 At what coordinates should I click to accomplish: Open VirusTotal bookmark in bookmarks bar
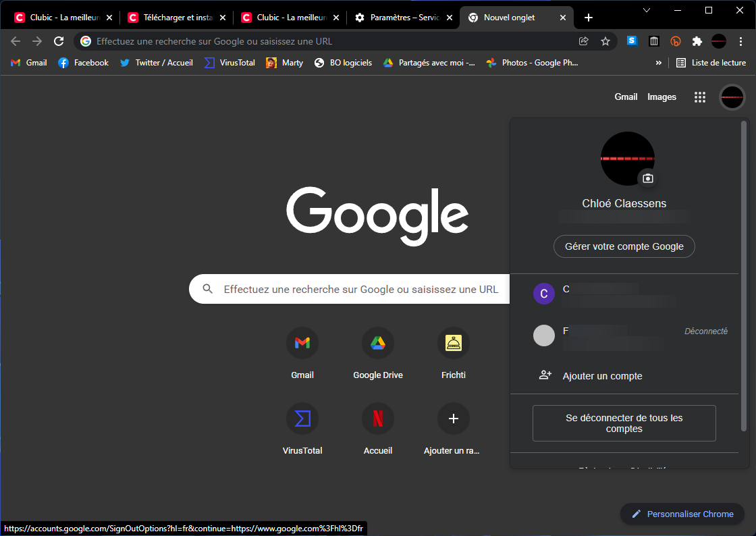(230, 63)
